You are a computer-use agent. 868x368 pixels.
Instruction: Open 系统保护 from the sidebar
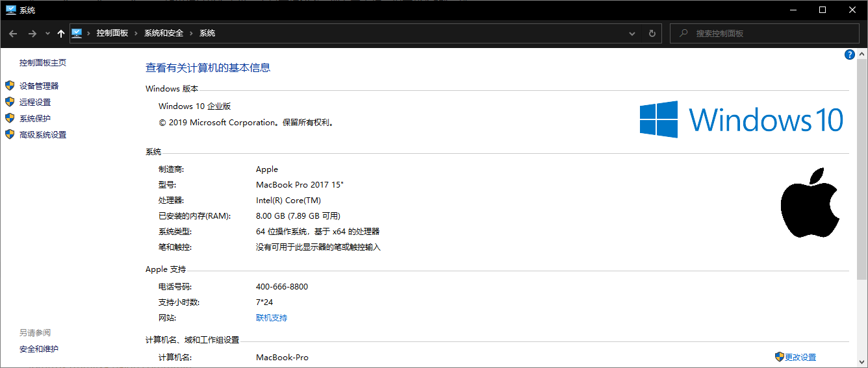[x=35, y=118]
